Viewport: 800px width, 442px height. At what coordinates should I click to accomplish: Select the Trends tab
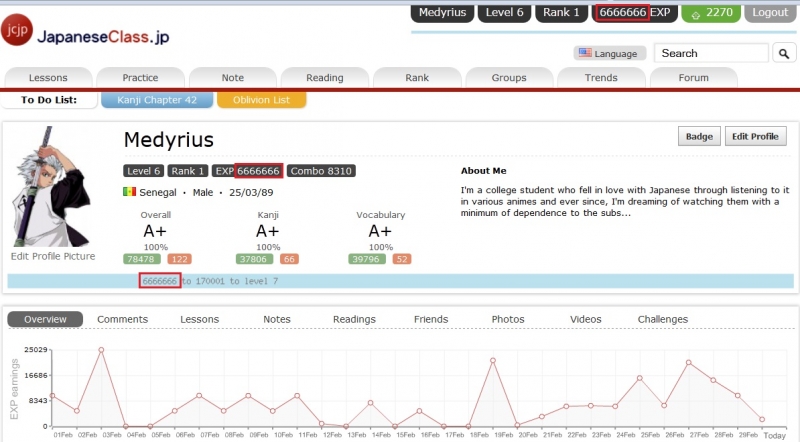coord(601,77)
